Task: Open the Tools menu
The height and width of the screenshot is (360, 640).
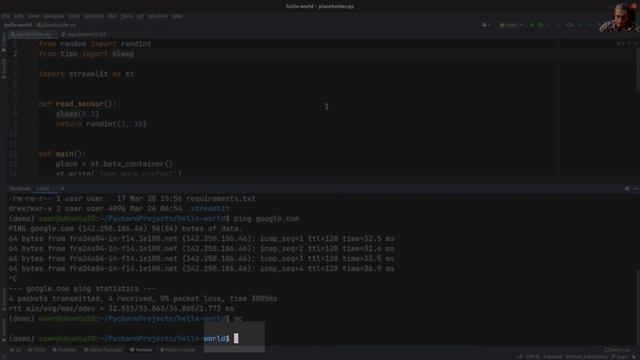Action: click(x=127, y=16)
